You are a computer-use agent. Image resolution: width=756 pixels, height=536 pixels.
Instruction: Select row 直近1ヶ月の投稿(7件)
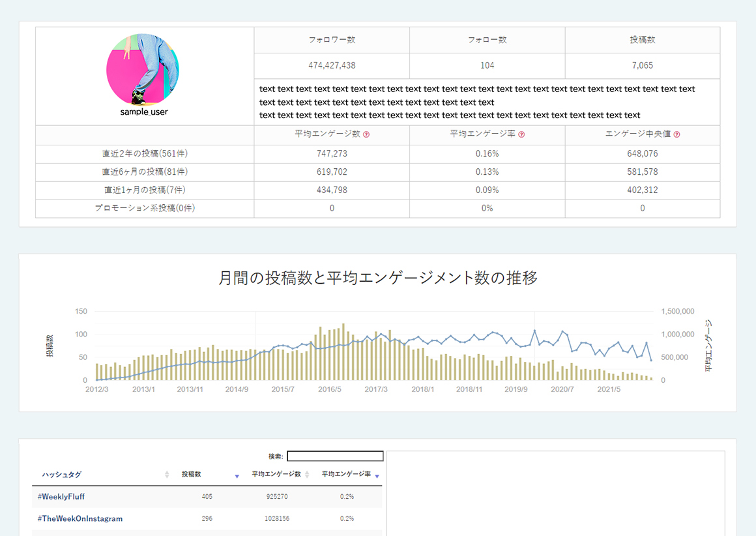click(145, 190)
